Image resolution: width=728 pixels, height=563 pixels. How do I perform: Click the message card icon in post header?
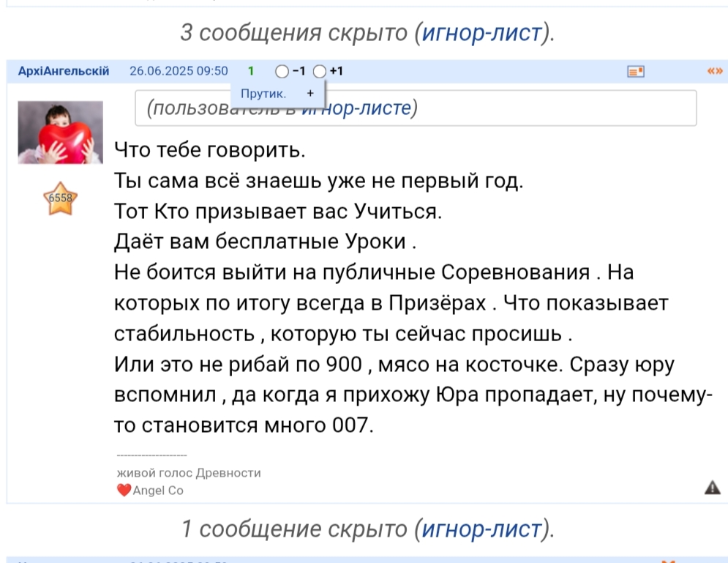tap(635, 72)
